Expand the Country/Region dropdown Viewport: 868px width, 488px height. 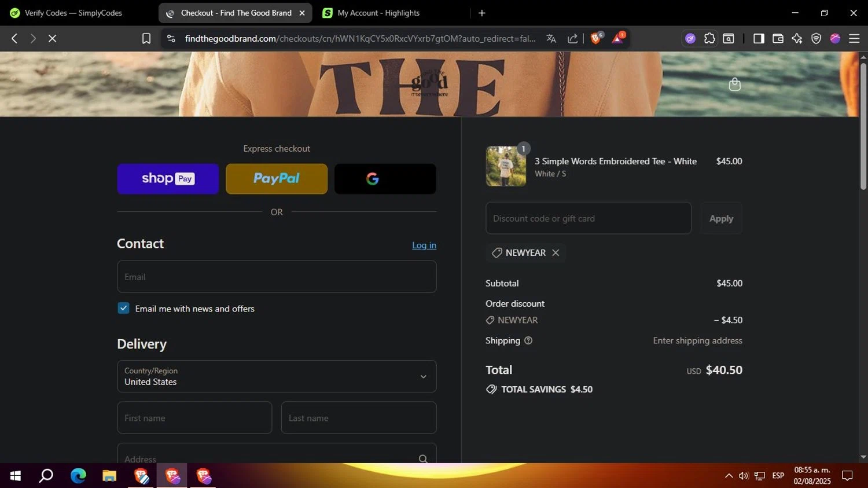pyautogui.click(x=277, y=376)
